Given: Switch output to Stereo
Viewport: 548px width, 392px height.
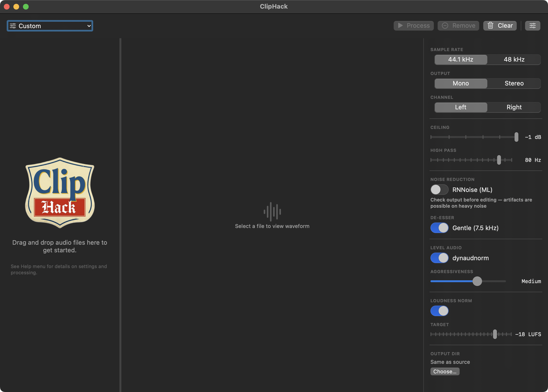Looking at the screenshot, I should [x=514, y=84].
